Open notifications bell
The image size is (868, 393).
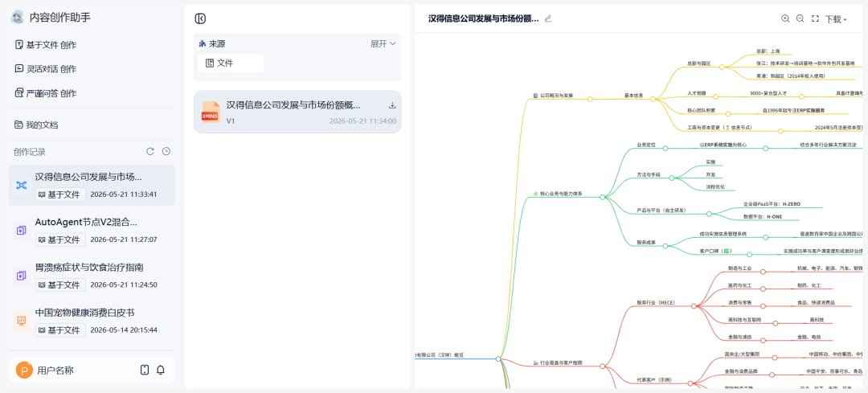pyautogui.click(x=161, y=370)
